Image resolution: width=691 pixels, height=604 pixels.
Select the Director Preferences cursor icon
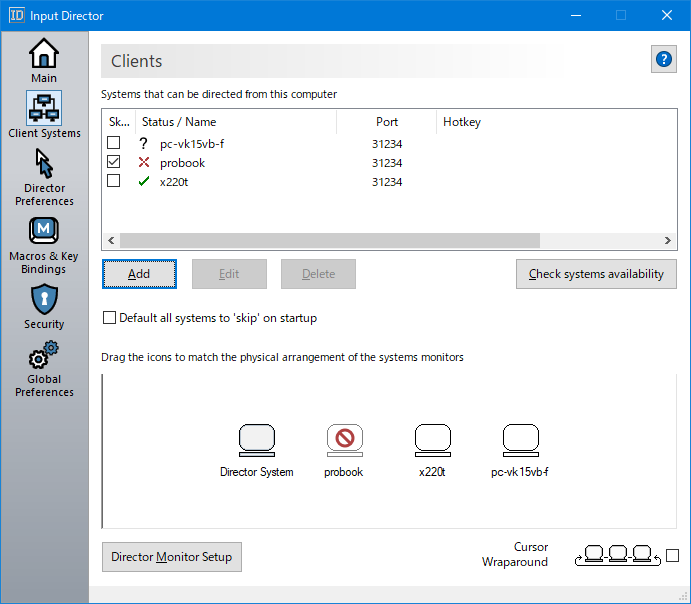tap(44, 164)
